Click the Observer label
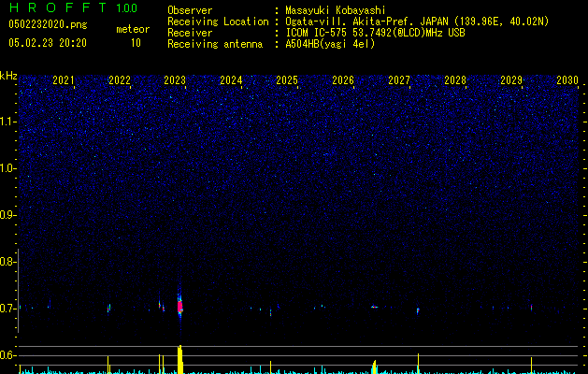The image size is (588, 374). (x=190, y=10)
